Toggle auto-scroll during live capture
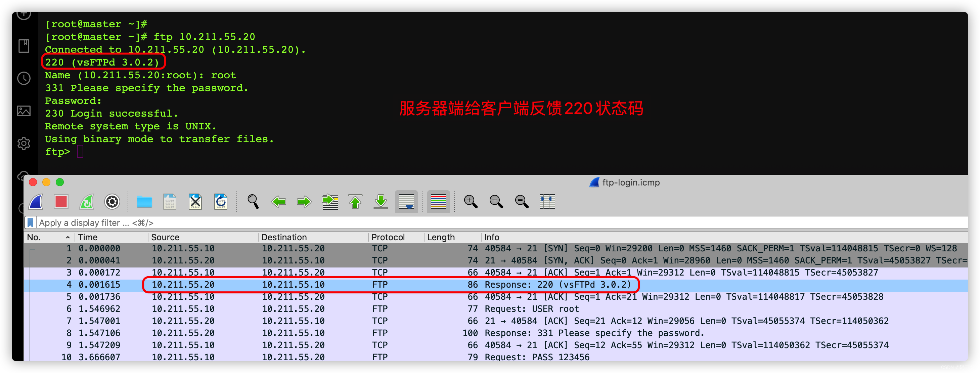Image resolution: width=980 pixels, height=373 pixels. 406,202
